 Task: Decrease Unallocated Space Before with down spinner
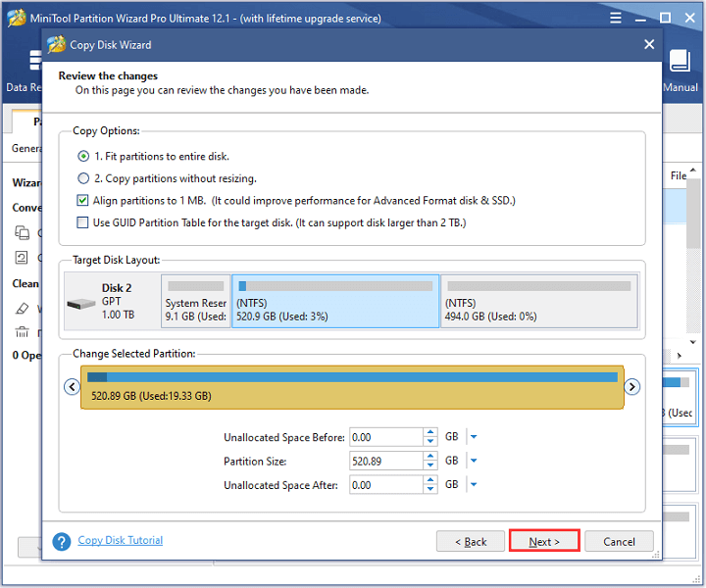(x=430, y=441)
